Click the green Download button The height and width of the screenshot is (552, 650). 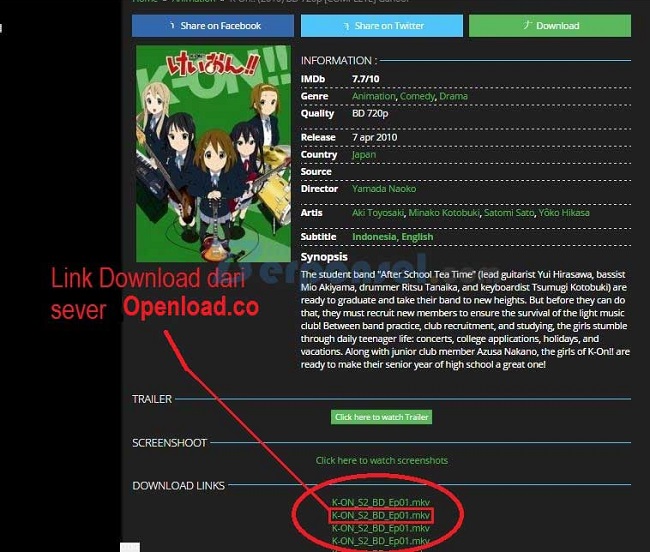tap(550, 26)
